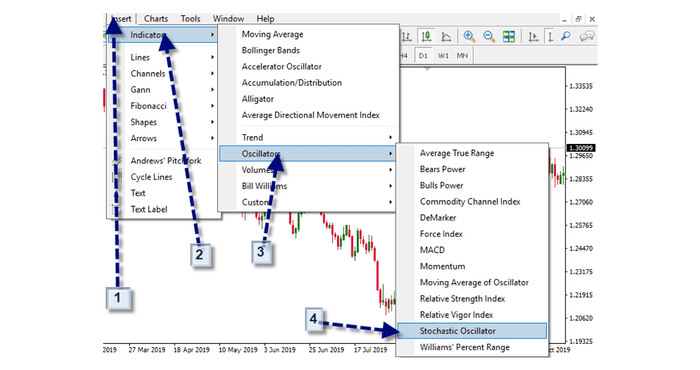700x370 pixels.
Task: Toggle the W1 timeframe button
Action: [443, 56]
